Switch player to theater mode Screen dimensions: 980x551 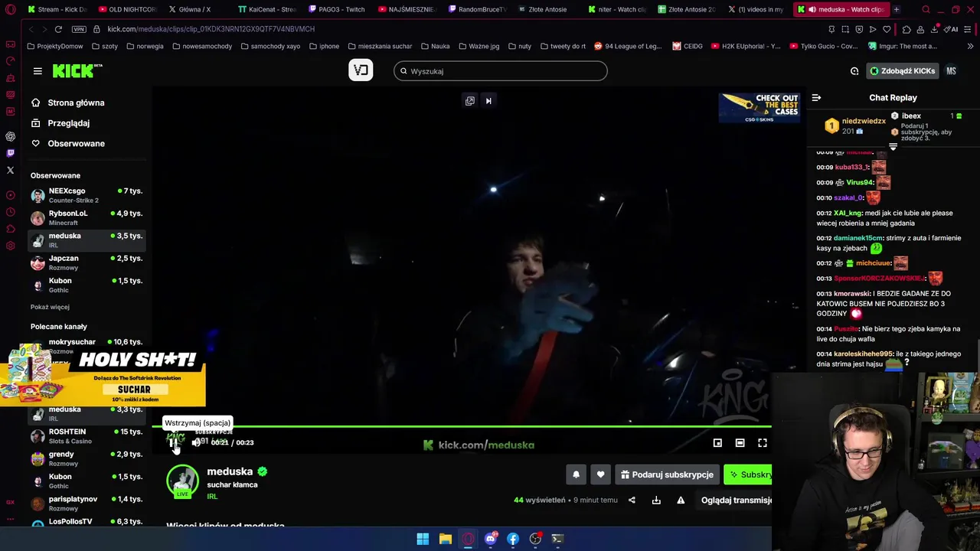pyautogui.click(x=740, y=442)
